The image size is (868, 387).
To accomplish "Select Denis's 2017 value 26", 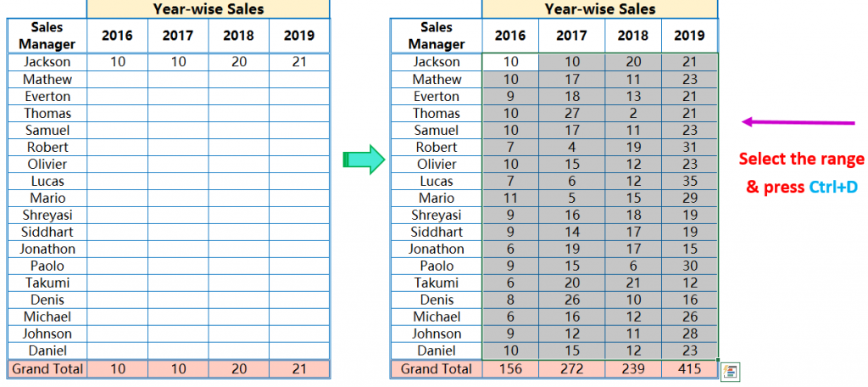I will tap(571, 300).
